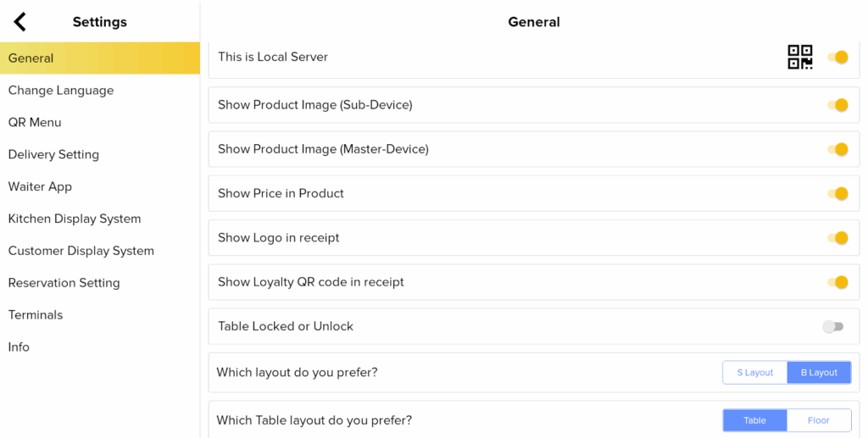Viewport: 868px width, 438px height.
Task: Navigate to Reservation Setting
Action: [64, 283]
